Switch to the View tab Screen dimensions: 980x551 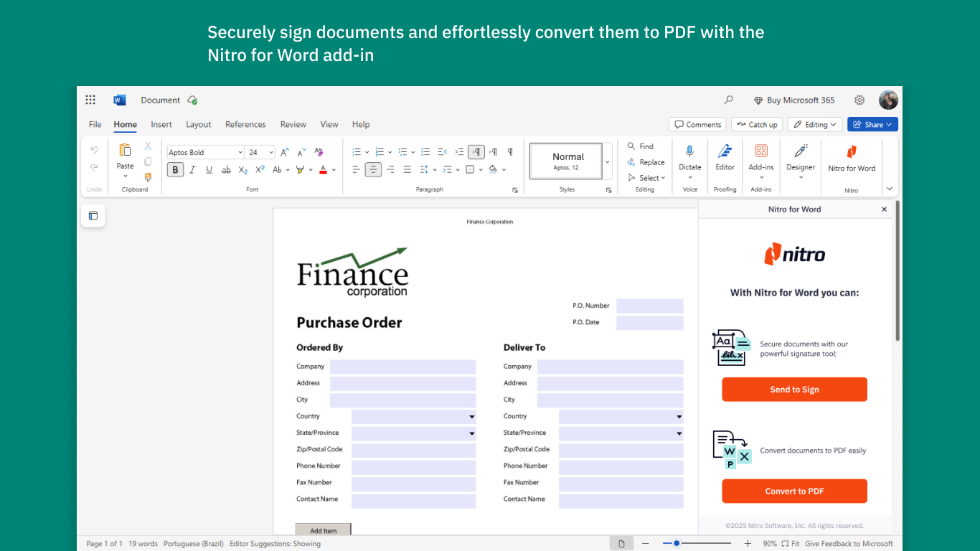329,124
